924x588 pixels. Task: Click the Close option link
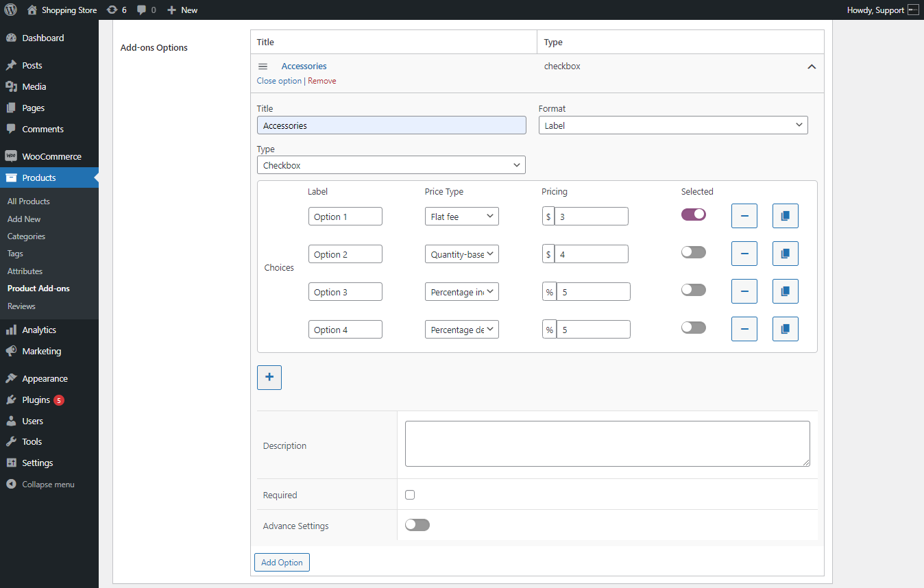coord(279,81)
